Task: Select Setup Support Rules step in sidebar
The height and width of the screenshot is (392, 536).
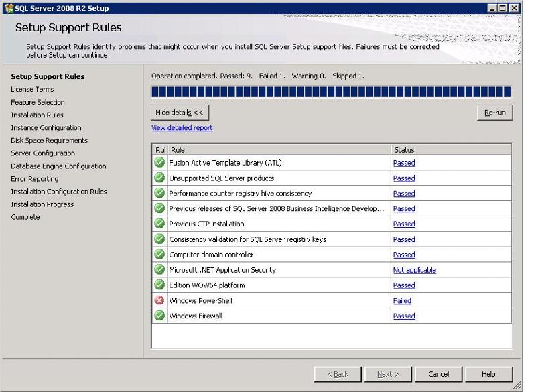Action: [x=48, y=76]
